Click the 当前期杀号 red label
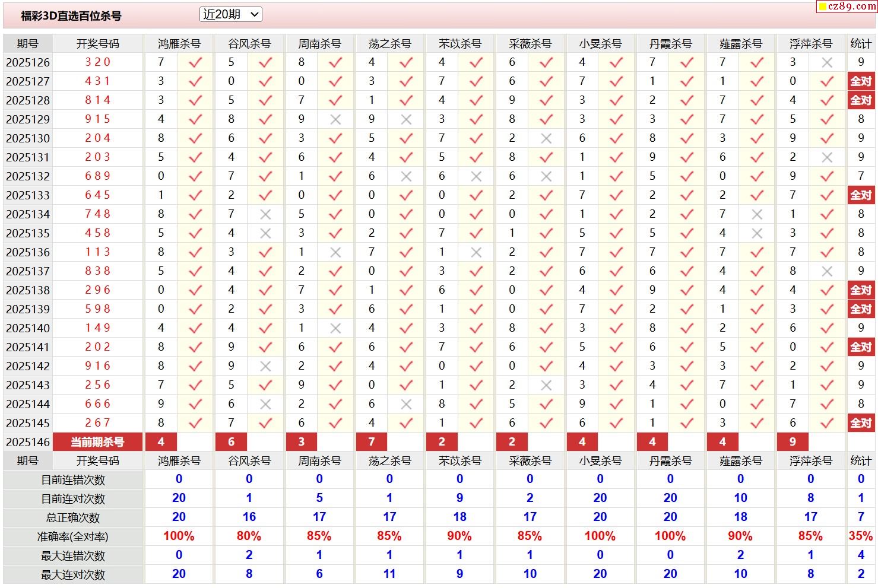This screenshot has height=588, width=878. click(98, 442)
